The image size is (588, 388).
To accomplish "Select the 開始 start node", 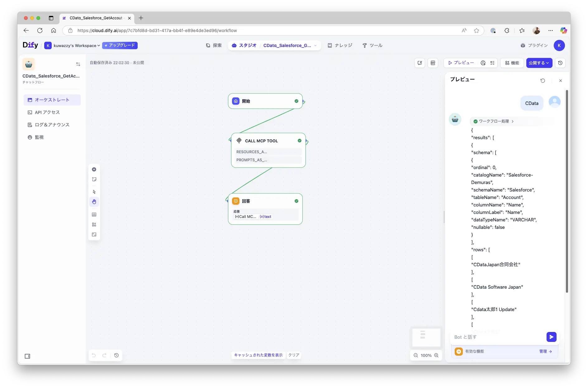I will [x=265, y=101].
